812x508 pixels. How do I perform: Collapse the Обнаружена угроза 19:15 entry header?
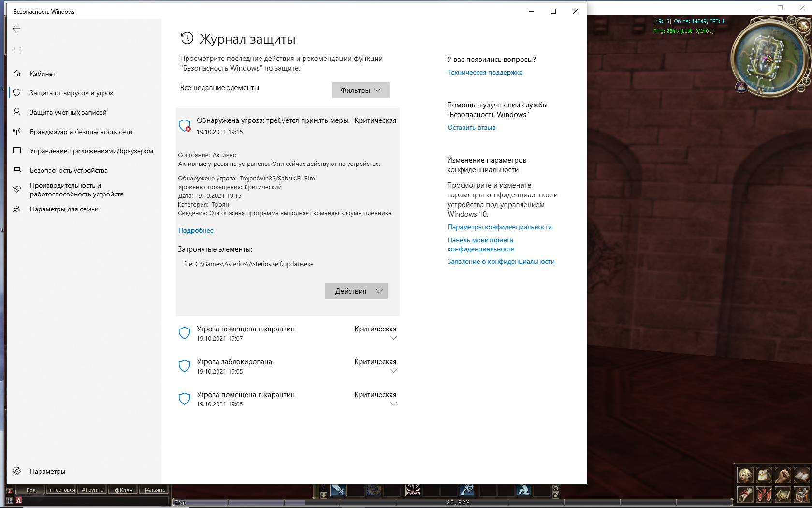tap(288, 126)
